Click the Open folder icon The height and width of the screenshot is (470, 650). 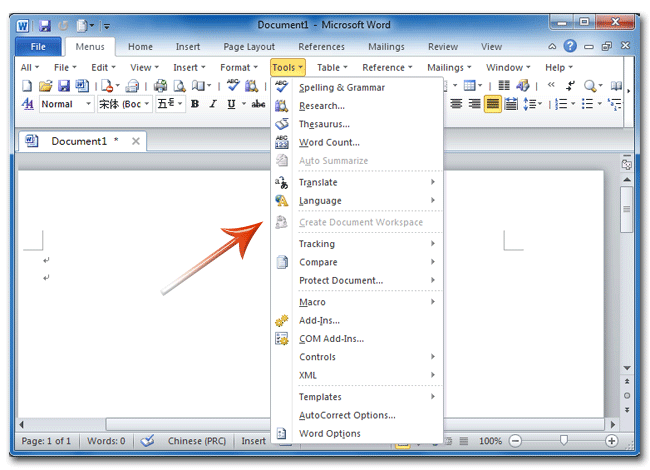45,87
